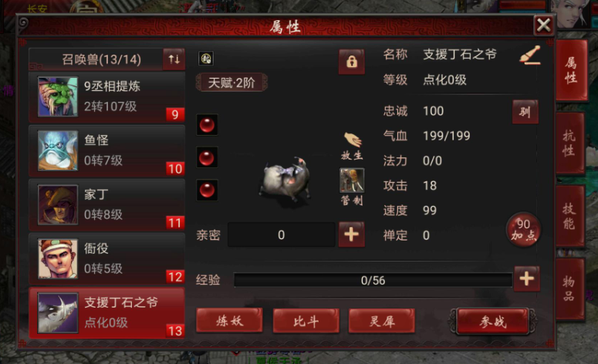Image resolution: width=598 pixels, height=364 pixels.
Task: Switch to the 抗性 side tab
Action: [x=569, y=143]
